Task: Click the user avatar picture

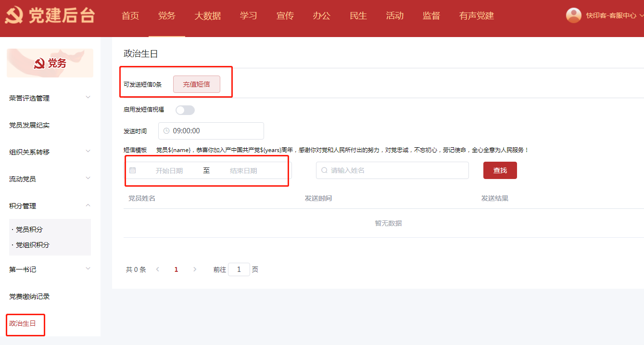Action: tap(573, 15)
